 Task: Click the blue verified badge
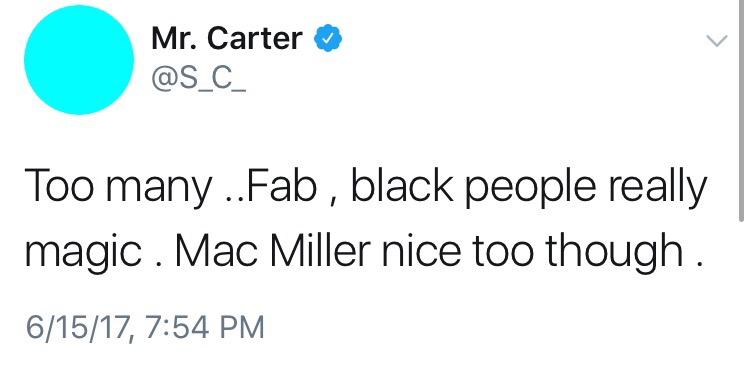click(x=328, y=39)
